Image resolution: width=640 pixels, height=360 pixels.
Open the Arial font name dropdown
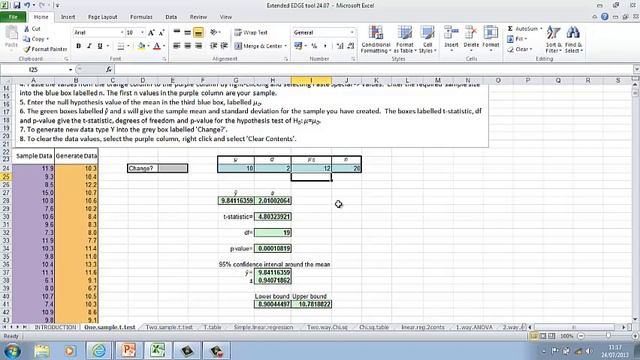coord(122,33)
